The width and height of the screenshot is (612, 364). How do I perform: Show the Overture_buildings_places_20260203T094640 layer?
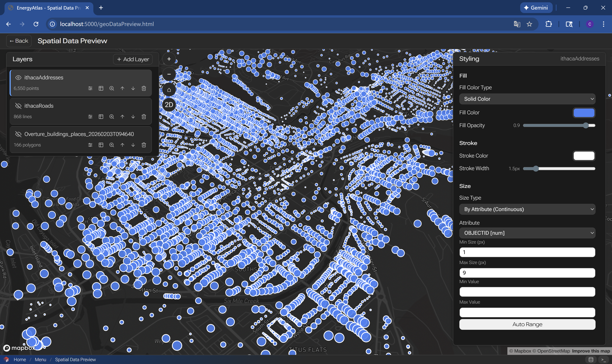coord(18,134)
